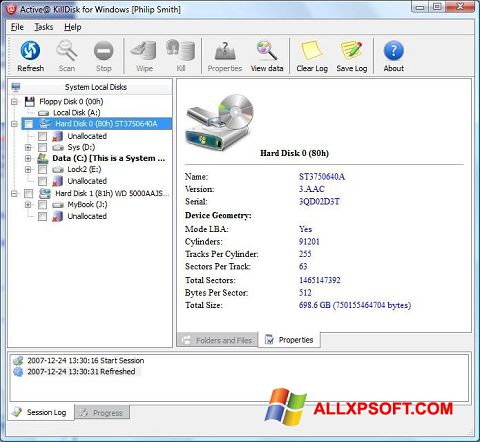
Task: Collapse the Floppy Disk 0 node
Action: tap(14, 101)
